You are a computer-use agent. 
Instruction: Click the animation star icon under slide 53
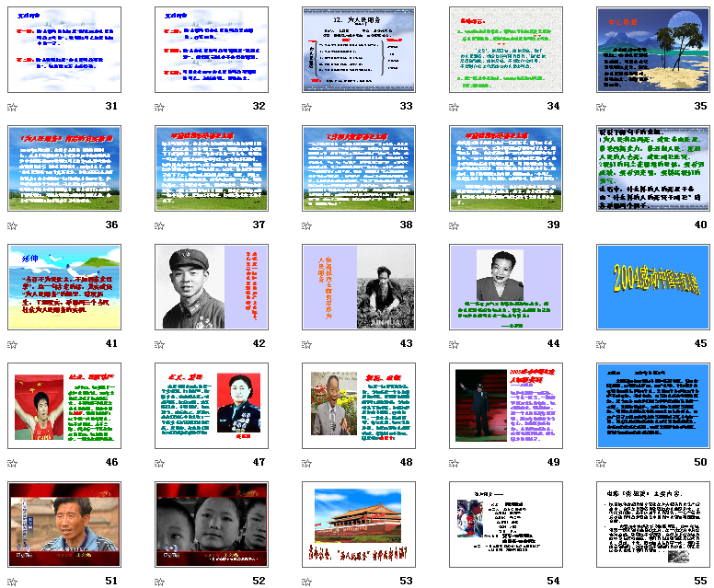307,582
